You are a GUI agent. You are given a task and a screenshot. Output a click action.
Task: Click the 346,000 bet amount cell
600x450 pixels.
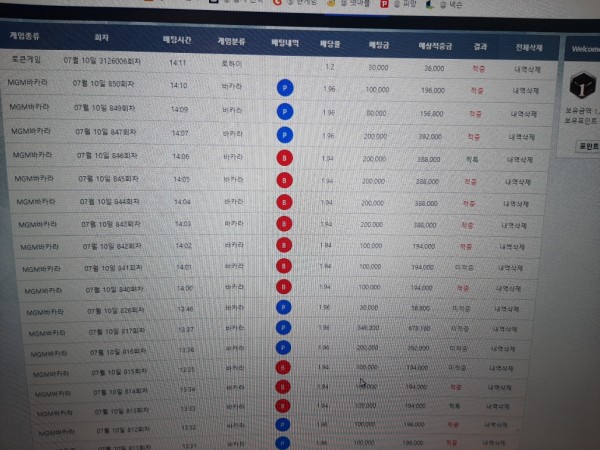pyautogui.click(x=368, y=328)
